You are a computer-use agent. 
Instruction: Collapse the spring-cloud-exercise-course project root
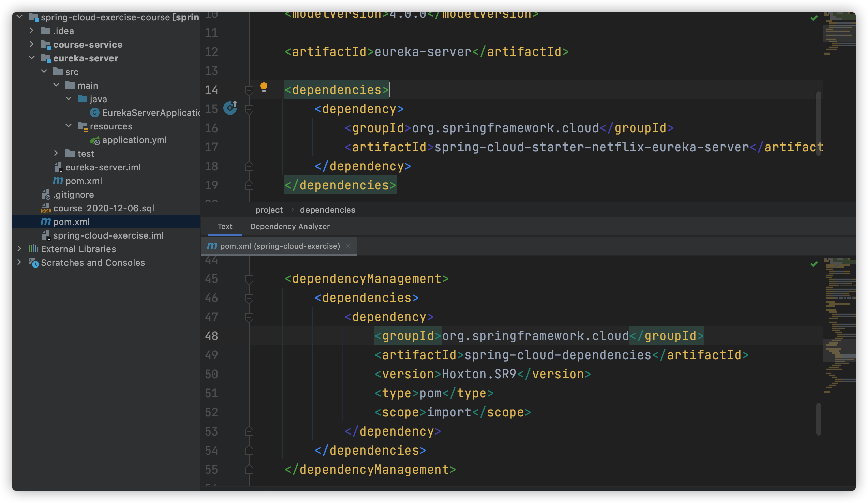coord(20,17)
